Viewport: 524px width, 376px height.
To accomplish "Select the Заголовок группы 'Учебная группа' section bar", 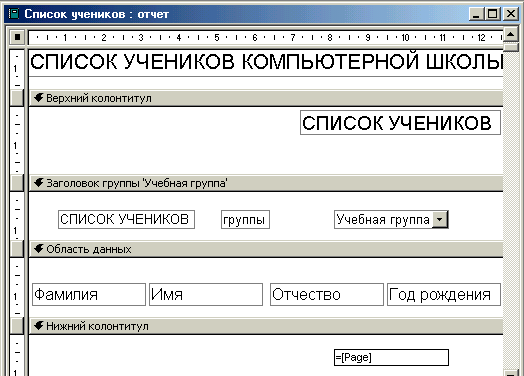I will pos(266,183).
